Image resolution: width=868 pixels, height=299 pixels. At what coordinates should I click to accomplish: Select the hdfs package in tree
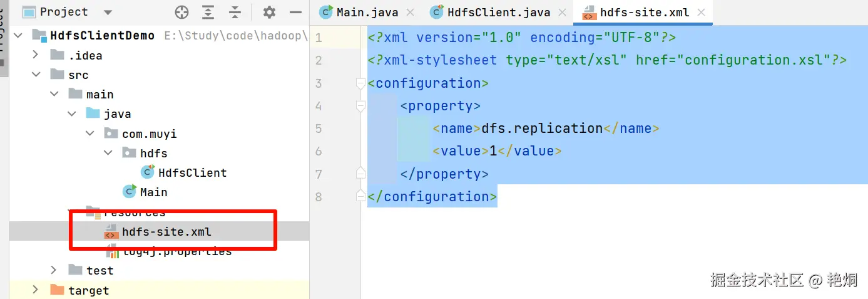153,153
